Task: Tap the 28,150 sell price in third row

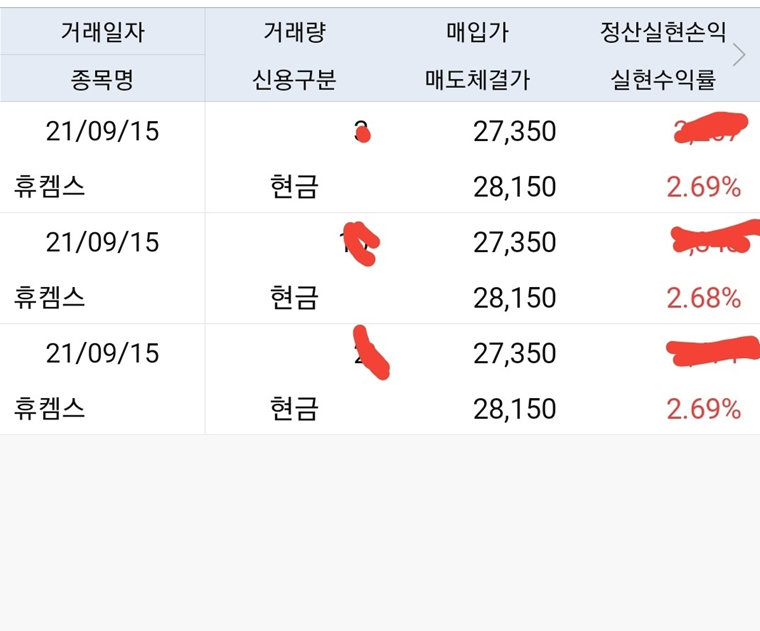Action: pos(514,409)
